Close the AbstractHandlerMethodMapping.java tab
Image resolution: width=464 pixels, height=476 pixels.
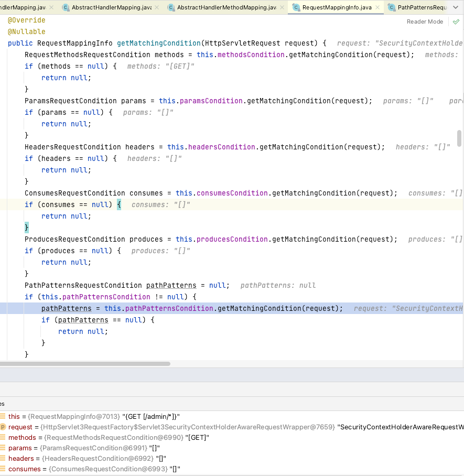coord(283,7)
